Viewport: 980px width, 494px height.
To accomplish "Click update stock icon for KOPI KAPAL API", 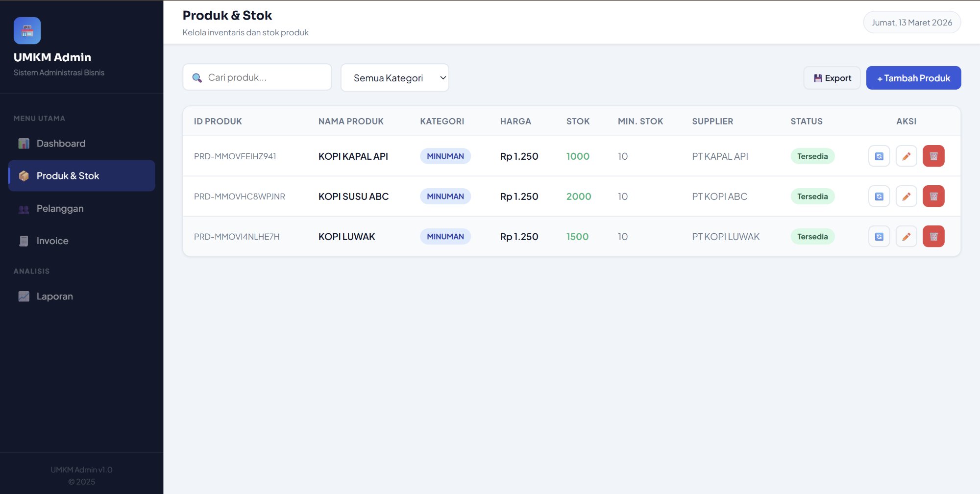I will [879, 156].
